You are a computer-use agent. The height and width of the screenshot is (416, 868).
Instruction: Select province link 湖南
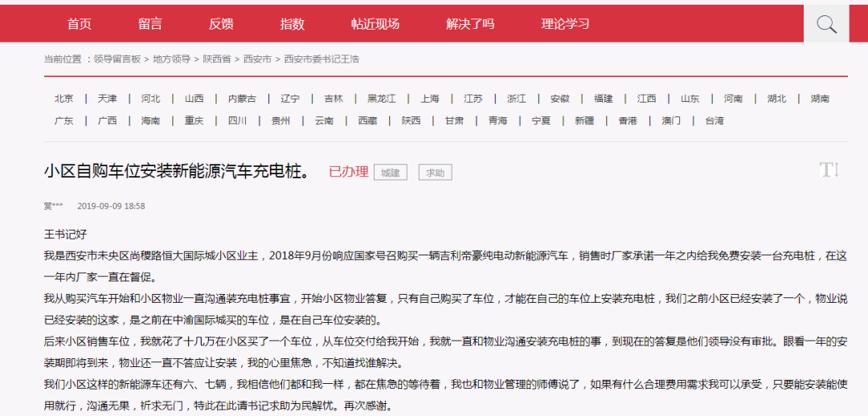coord(821,99)
